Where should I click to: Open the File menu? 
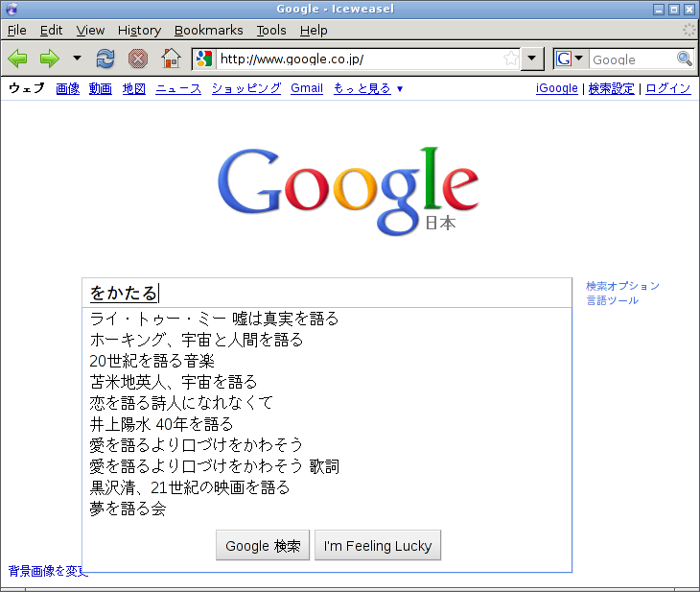[17, 31]
